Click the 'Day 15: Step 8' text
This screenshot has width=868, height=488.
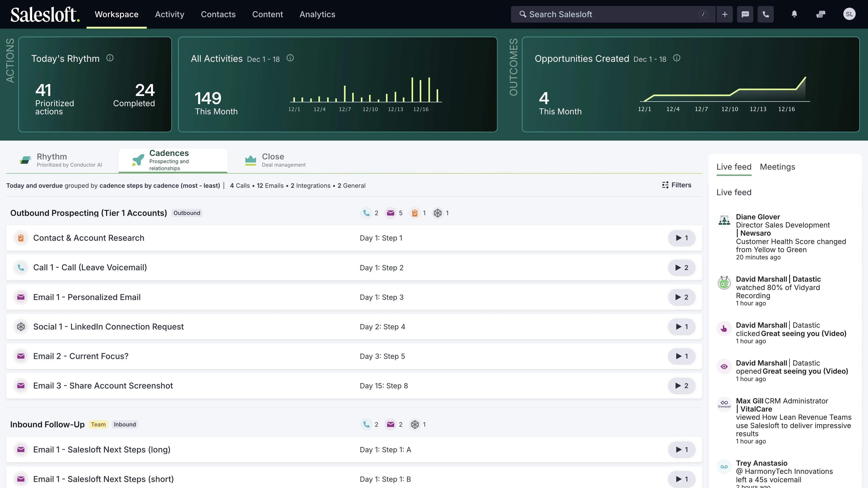384,386
